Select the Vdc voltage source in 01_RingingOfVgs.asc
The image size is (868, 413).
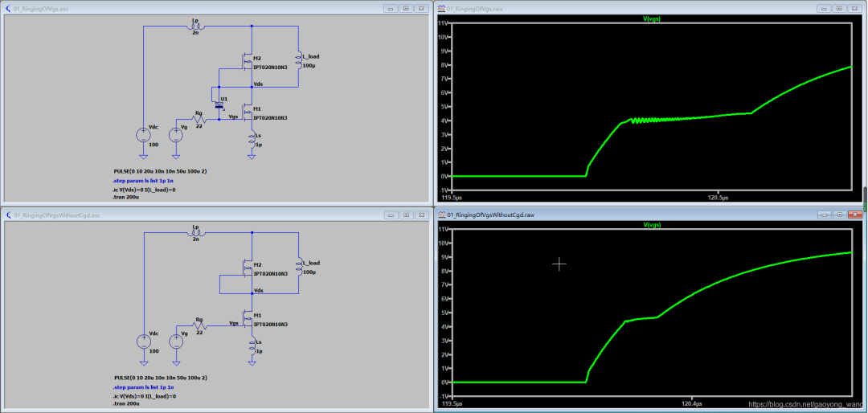(143, 135)
